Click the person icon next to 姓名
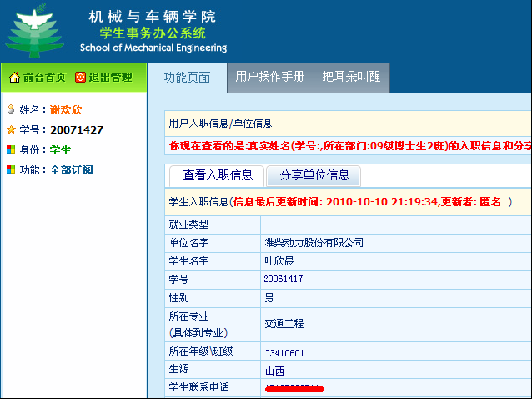532x399 pixels. pos(10,109)
